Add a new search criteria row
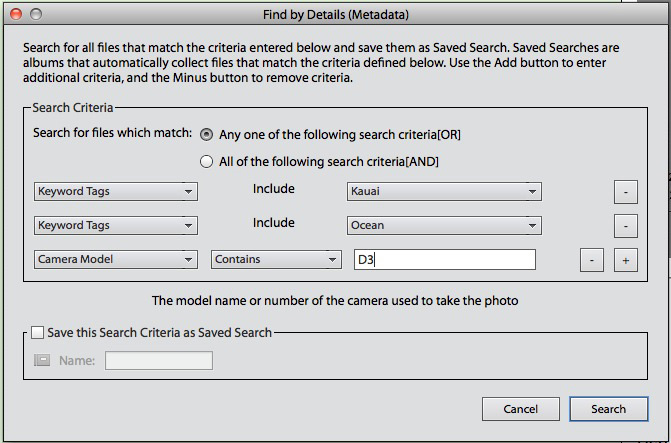 [626, 260]
